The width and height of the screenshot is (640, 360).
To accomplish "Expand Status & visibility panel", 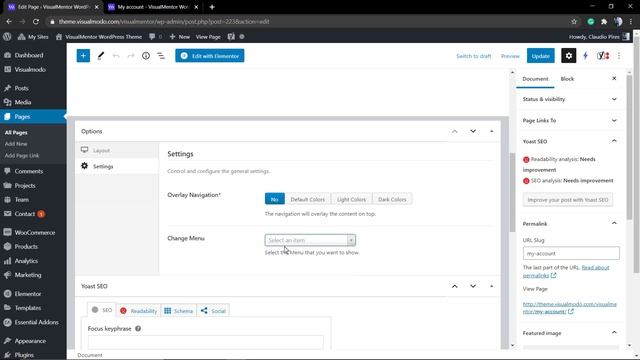I will pos(569,99).
